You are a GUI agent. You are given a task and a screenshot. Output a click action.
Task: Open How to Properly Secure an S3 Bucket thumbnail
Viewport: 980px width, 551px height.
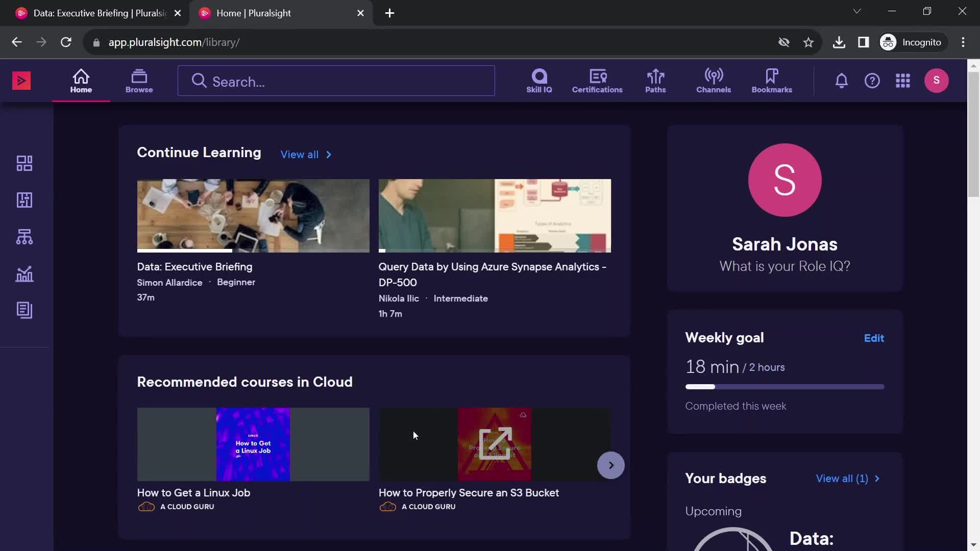(x=495, y=444)
